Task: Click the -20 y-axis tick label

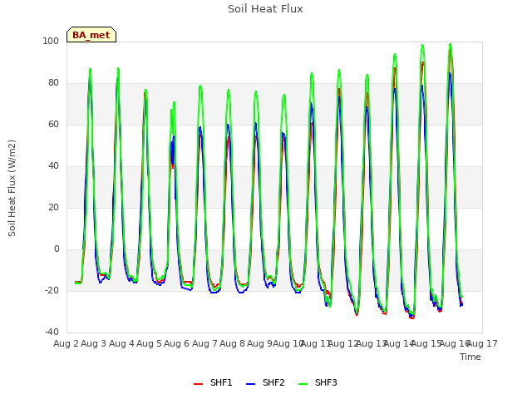Action: [52, 290]
